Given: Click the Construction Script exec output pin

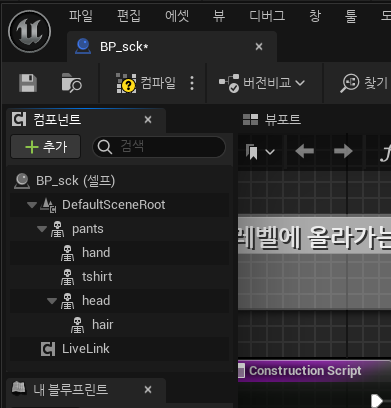Looking at the screenshot, I should (x=377, y=400).
